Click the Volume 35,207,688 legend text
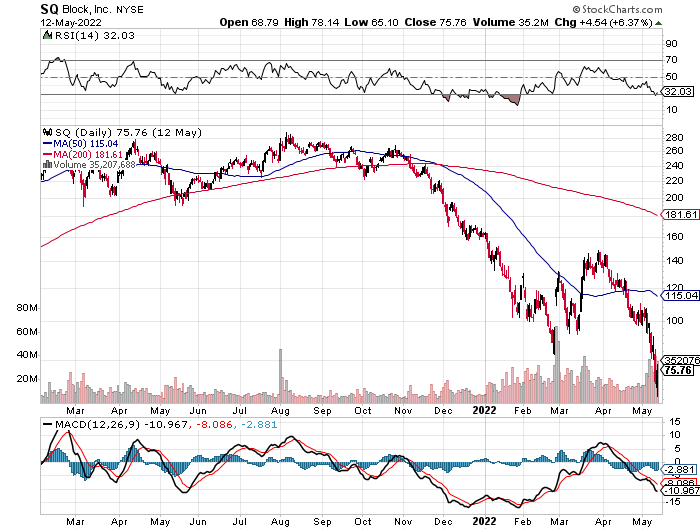Viewport: 700px width, 530px height. coord(94,165)
